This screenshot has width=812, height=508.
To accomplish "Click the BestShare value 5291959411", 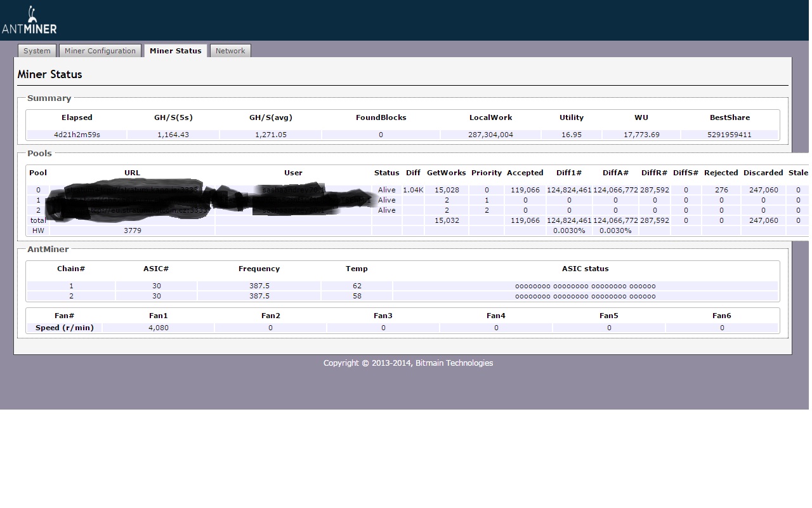I will pyautogui.click(x=730, y=135).
